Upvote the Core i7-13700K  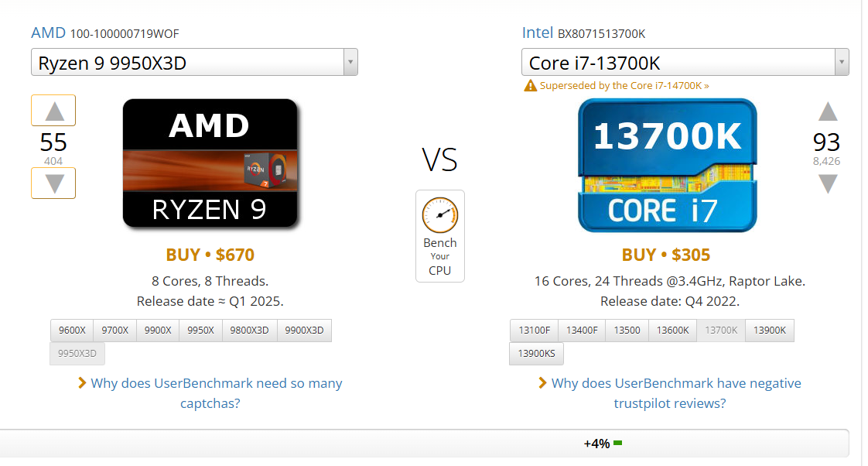[828, 112]
